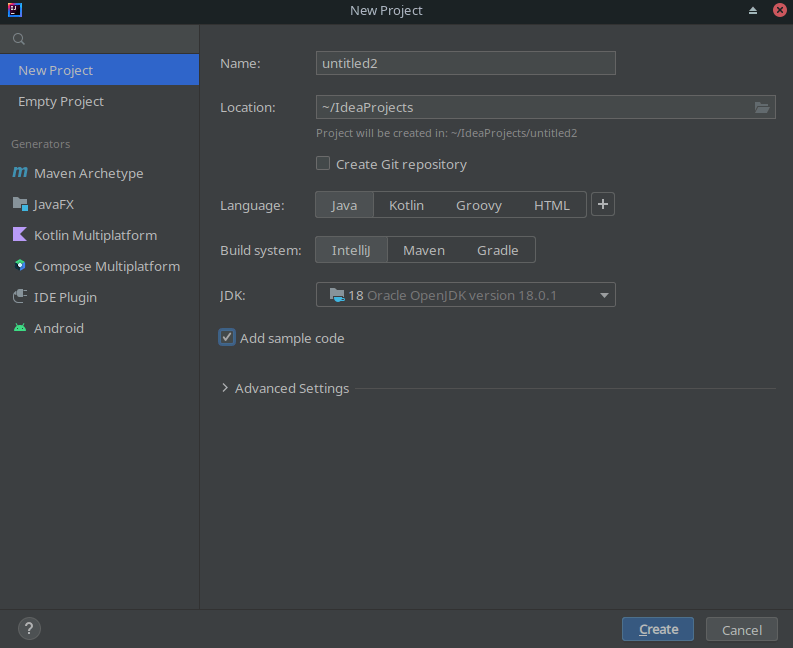Roll up window with title bar arrow
The image size is (793, 648).
tap(753, 11)
